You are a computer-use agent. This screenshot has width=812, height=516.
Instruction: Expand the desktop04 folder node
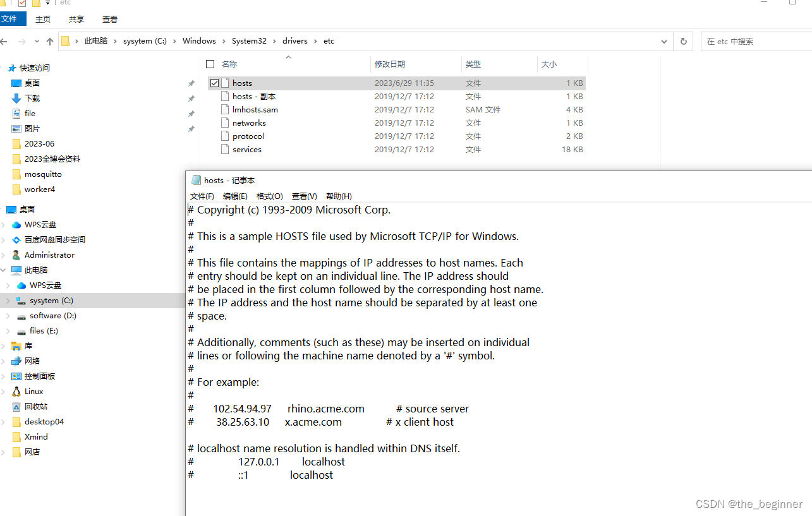[x=3, y=422]
